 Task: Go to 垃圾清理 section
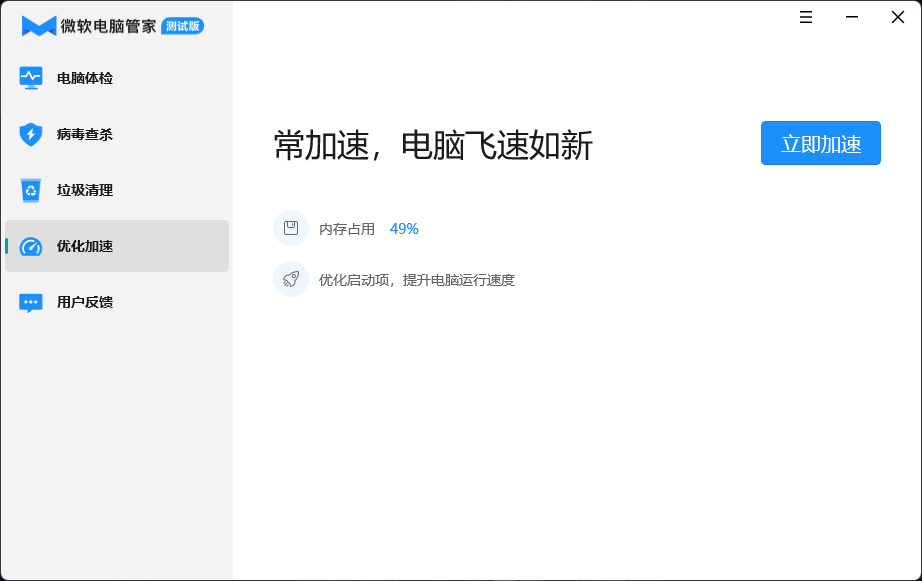117,190
